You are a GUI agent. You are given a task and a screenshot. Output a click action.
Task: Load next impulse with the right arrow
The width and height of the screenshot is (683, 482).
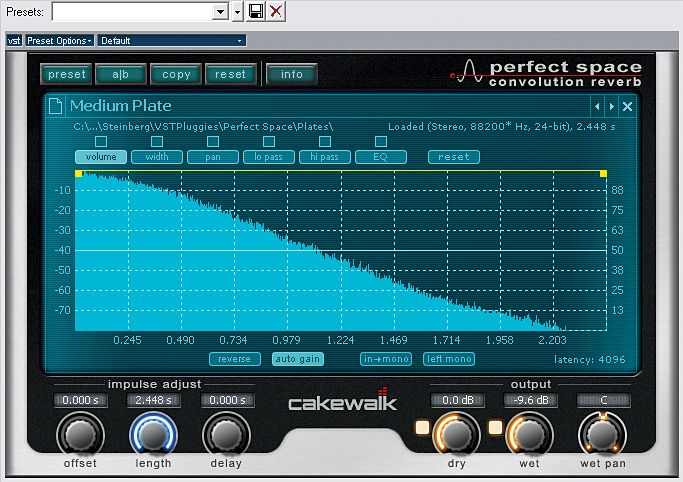pyautogui.click(x=612, y=106)
